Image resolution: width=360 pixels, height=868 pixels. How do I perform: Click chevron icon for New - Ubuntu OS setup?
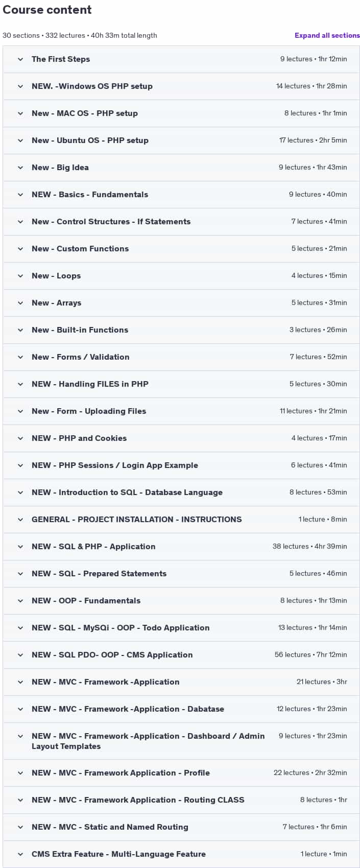click(x=20, y=140)
